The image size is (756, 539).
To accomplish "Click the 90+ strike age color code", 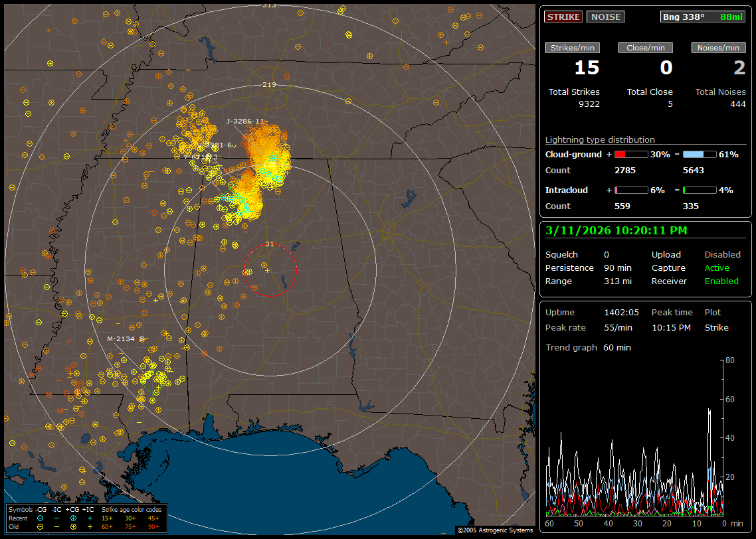I will click(153, 526).
